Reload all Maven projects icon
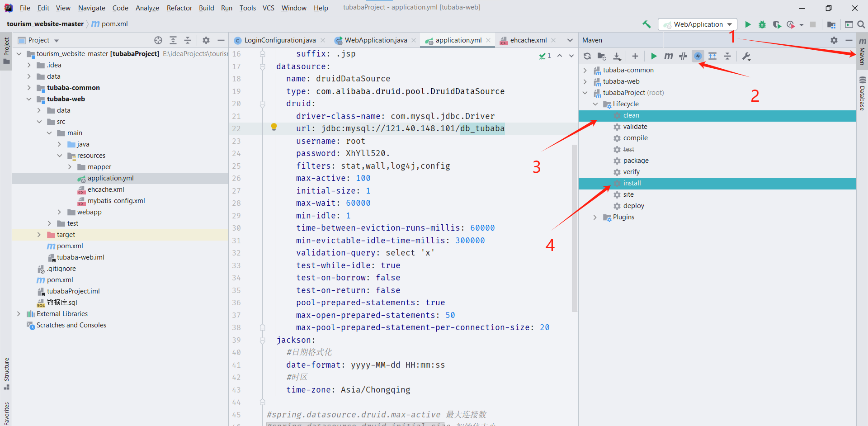 [x=587, y=56]
